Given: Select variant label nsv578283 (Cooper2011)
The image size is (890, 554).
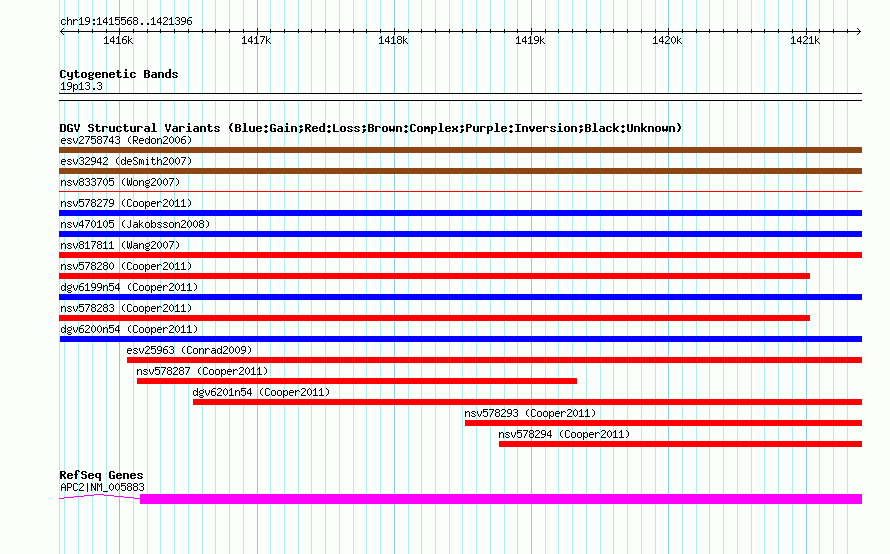Looking at the screenshot, I should 126,308.
